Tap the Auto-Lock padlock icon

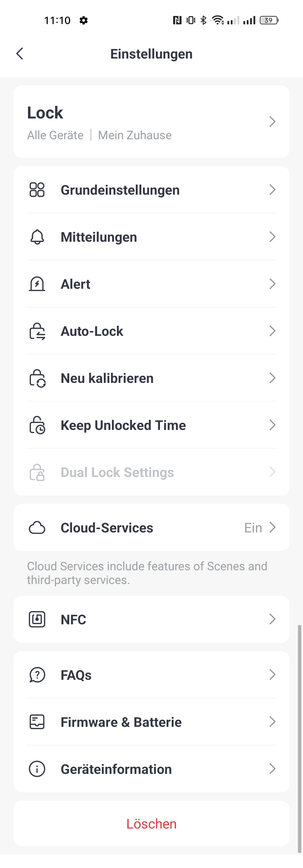click(x=37, y=331)
